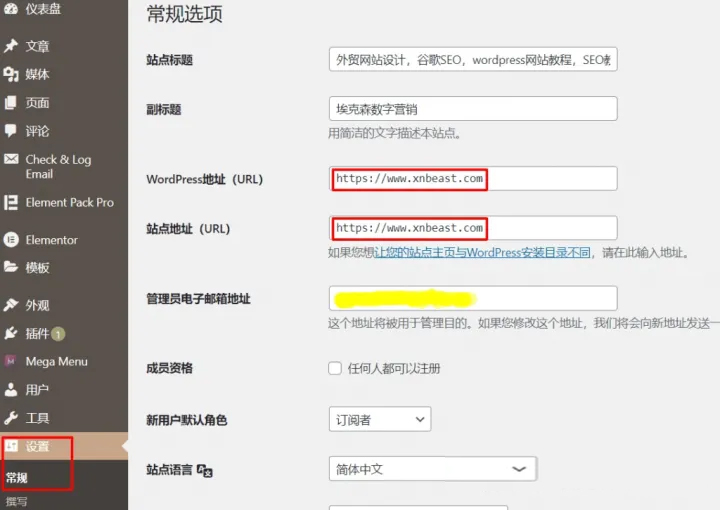This screenshot has height=510, width=720.
Task: Click the folder icon beside 模板
Action: click(11, 267)
